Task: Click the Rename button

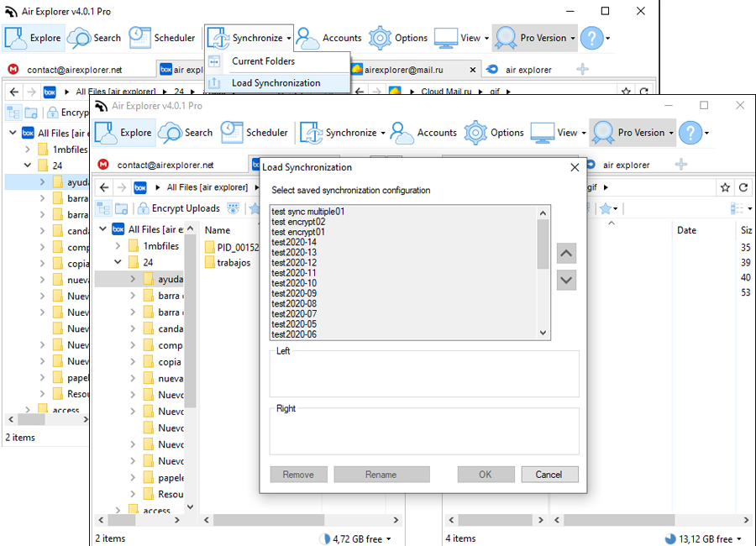Action: tap(381, 475)
